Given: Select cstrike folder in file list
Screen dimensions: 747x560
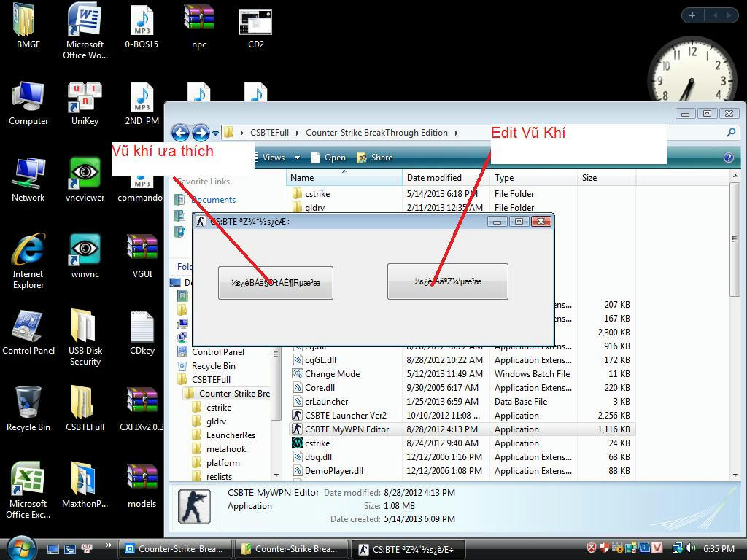Looking at the screenshot, I should point(317,194).
